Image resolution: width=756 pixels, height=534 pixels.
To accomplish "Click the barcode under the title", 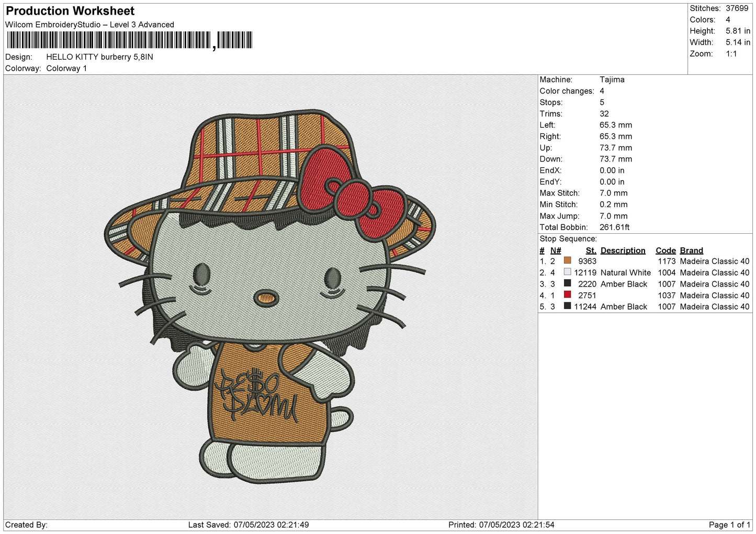I will coord(130,40).
